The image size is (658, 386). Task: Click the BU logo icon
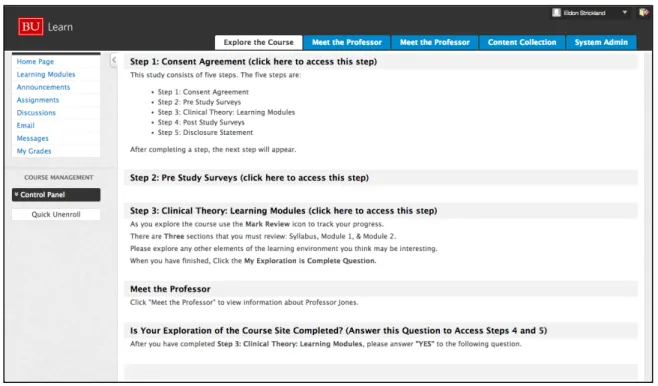(31, 27)
